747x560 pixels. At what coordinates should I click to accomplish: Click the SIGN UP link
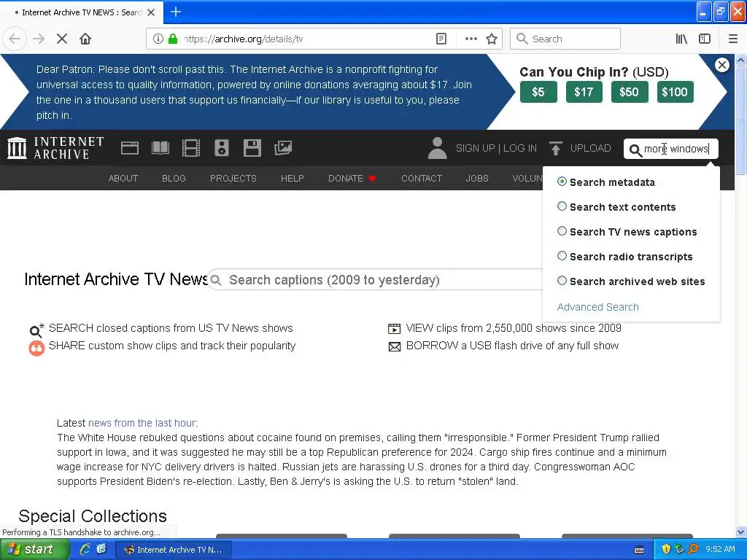tap(475, 148)
